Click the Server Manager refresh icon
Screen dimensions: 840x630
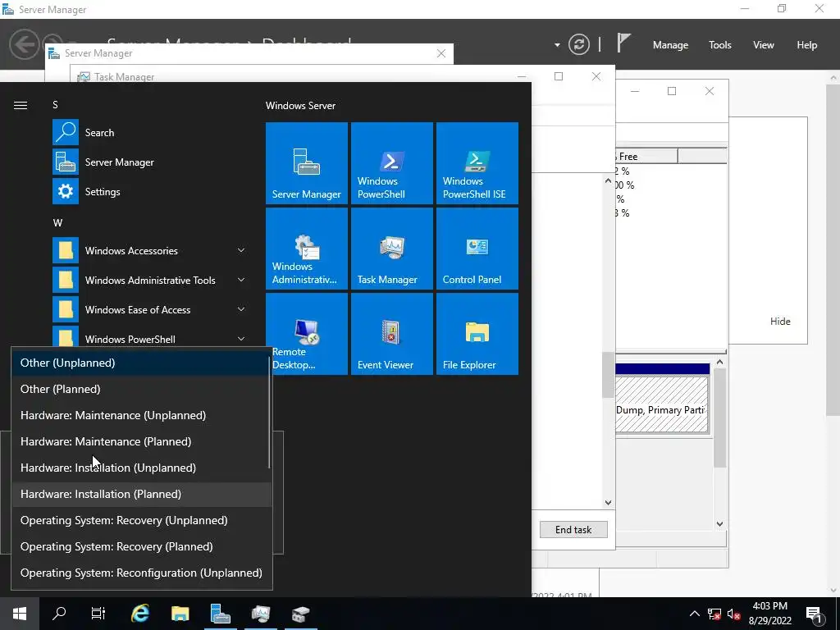[x=578, y=44]
